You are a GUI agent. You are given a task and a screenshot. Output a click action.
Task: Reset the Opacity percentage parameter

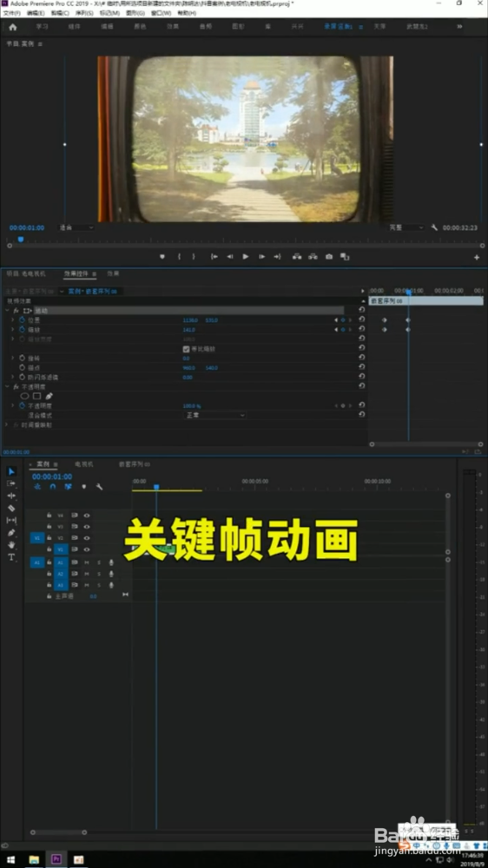[x=362, y=405]
